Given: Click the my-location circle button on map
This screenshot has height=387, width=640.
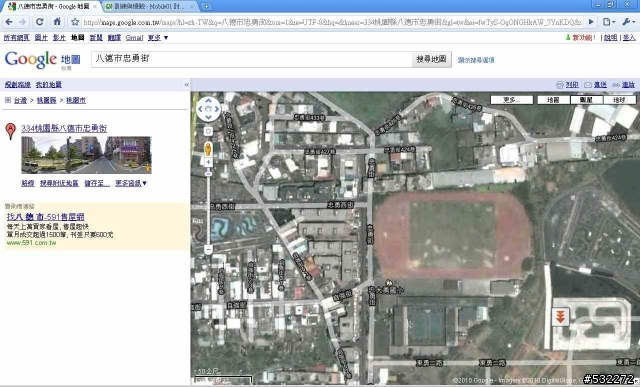Looking at the screenshot, I should [x=208, y=131].
